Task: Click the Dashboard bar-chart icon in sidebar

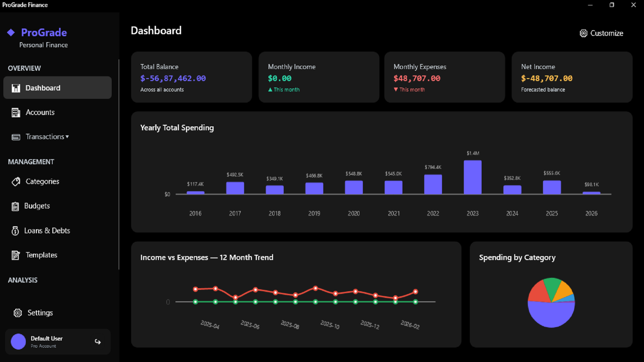Action: pyautogui.click(x=16, y=88)
